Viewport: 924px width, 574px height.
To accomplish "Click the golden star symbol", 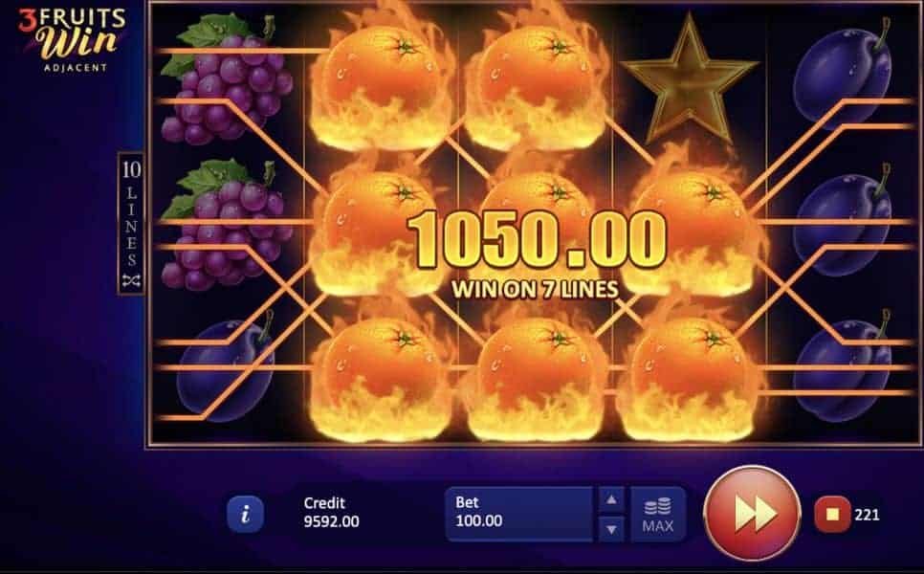I will tap(689, 79).
